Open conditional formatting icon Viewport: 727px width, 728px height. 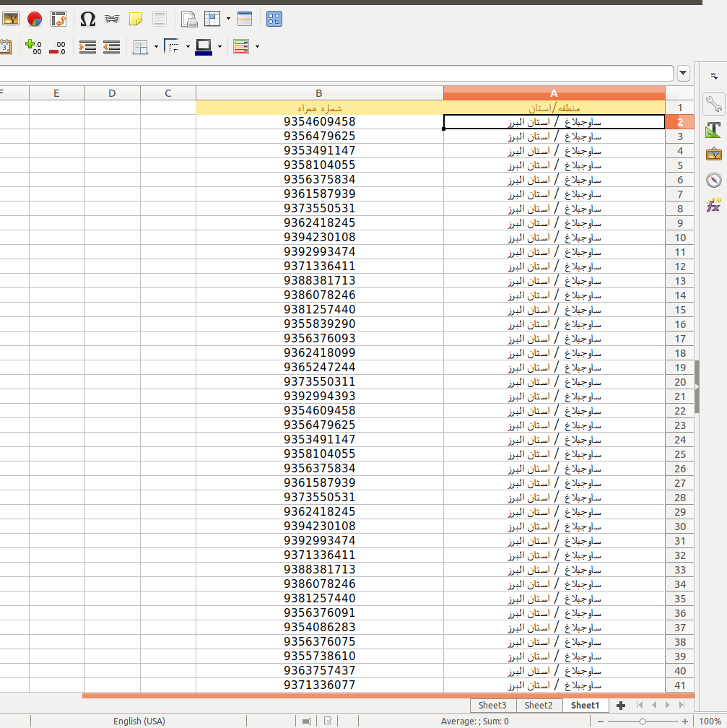click(241, 47)
